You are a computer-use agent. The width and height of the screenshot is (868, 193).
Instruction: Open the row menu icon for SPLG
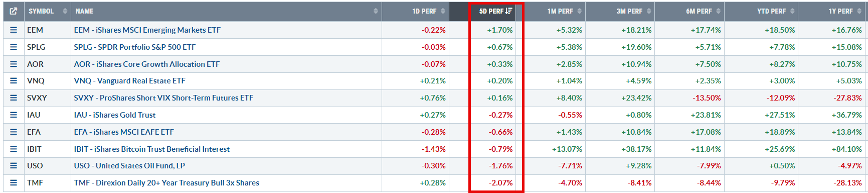pyautogui.click(x=14, y=47)
